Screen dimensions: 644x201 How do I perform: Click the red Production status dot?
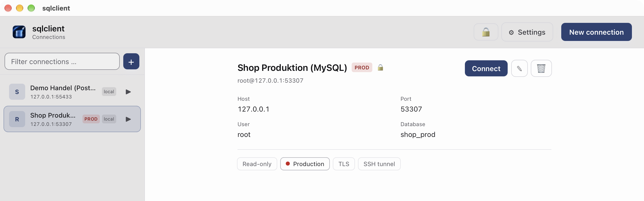[288, 164]
